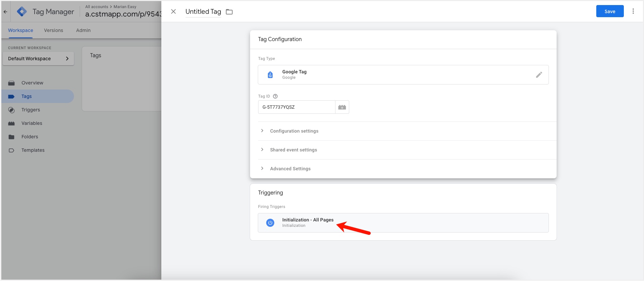
Task: Open the a.cstmapp.com container name
Action: click(123, 14)
